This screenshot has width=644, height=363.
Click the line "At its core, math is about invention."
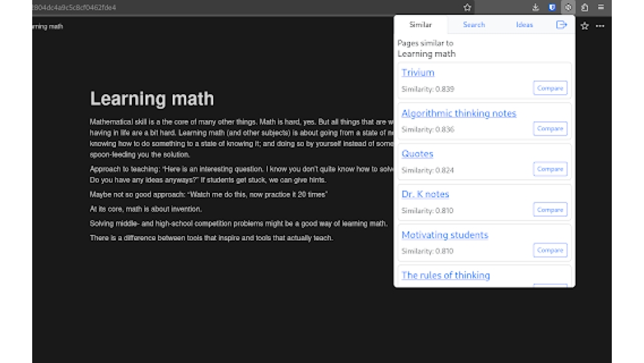(146, 210)
